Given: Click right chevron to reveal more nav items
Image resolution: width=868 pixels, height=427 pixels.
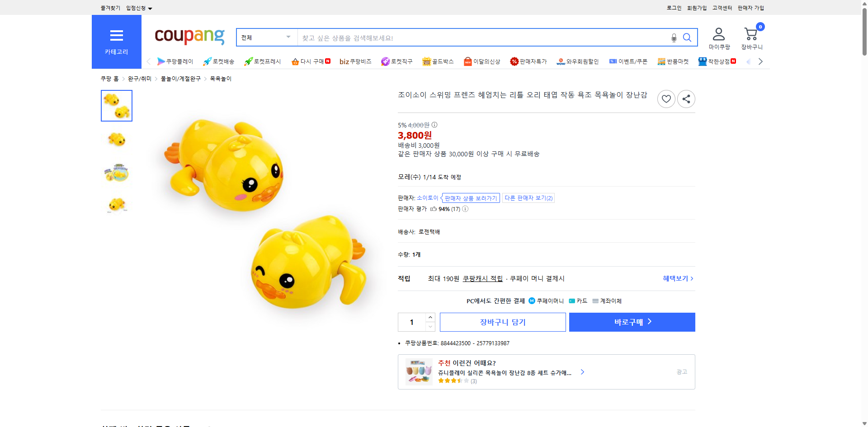Looking at the screenshot, I should 760,61.
